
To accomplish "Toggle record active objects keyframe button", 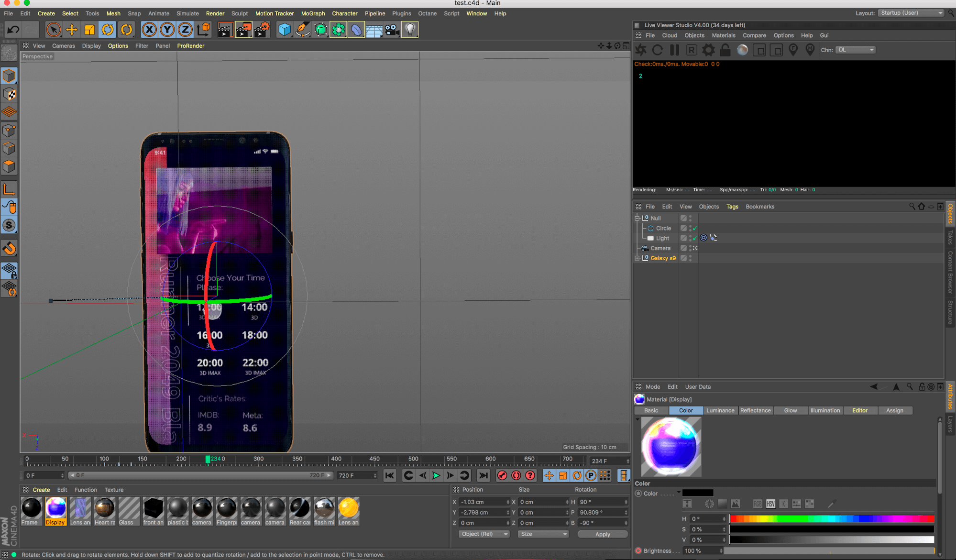I will (502, 475).
